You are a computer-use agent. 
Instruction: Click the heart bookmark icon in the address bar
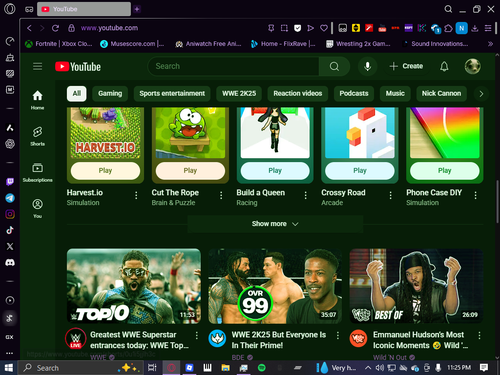pyautogui.click(x=324, y=28)
